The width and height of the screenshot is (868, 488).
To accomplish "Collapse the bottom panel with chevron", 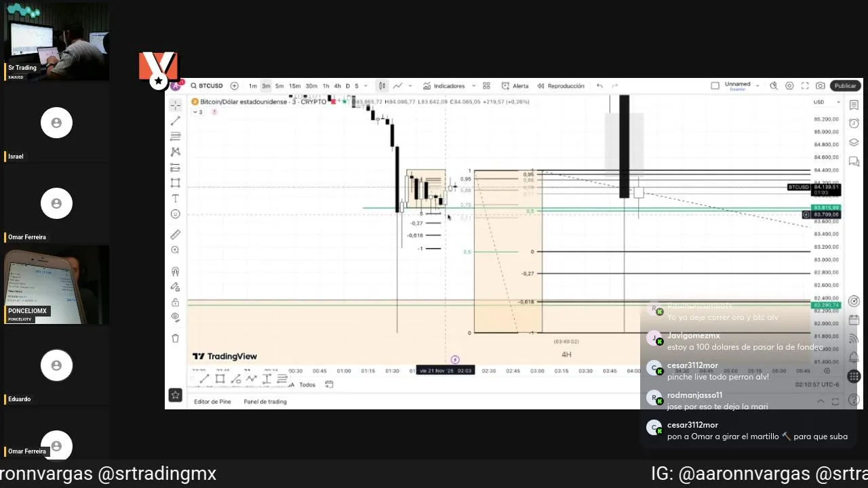I will point(821,401).
